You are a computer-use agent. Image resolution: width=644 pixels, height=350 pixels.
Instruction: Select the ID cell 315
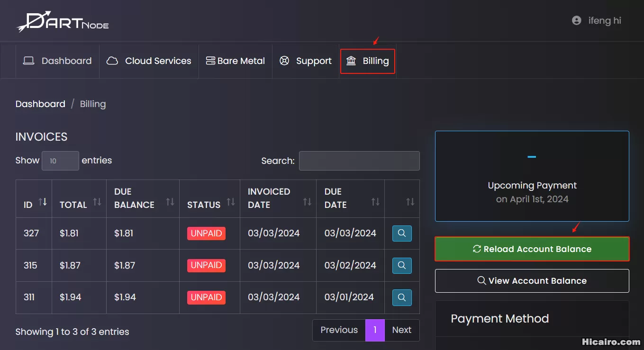click(x=34, y=266)
